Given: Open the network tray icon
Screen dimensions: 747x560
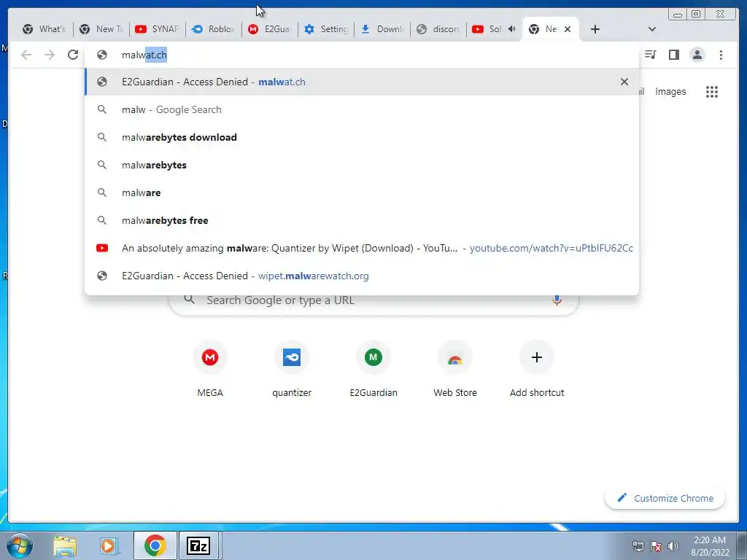Looking at the screenshot, I should (638, 546).
